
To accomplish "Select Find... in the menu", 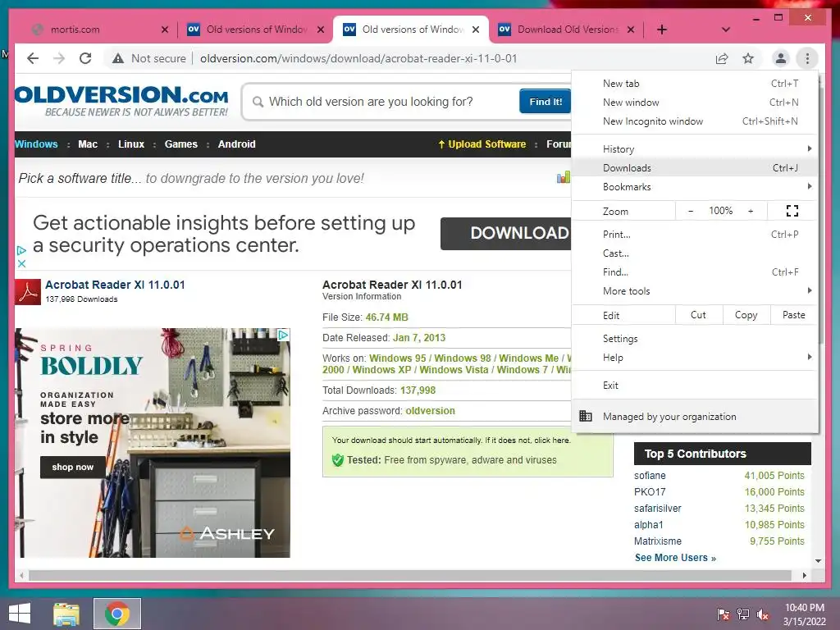I will click(695, 272).
